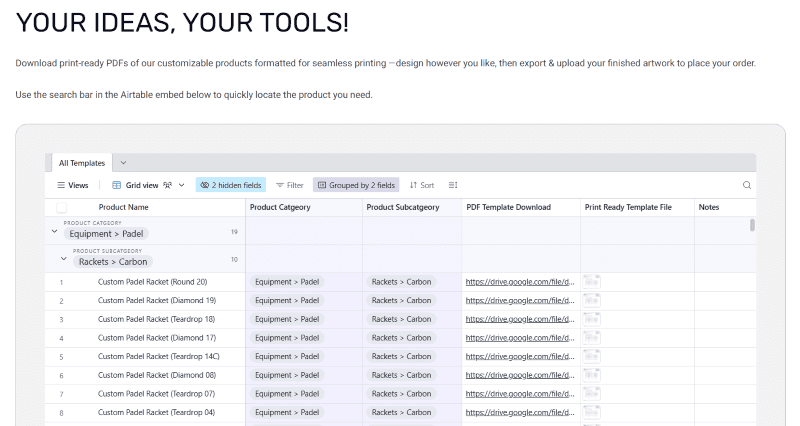Open the Grouped by 2 fields settings
Image resolution: width=800 pixels, height=426 pixels.
[355, 185]
